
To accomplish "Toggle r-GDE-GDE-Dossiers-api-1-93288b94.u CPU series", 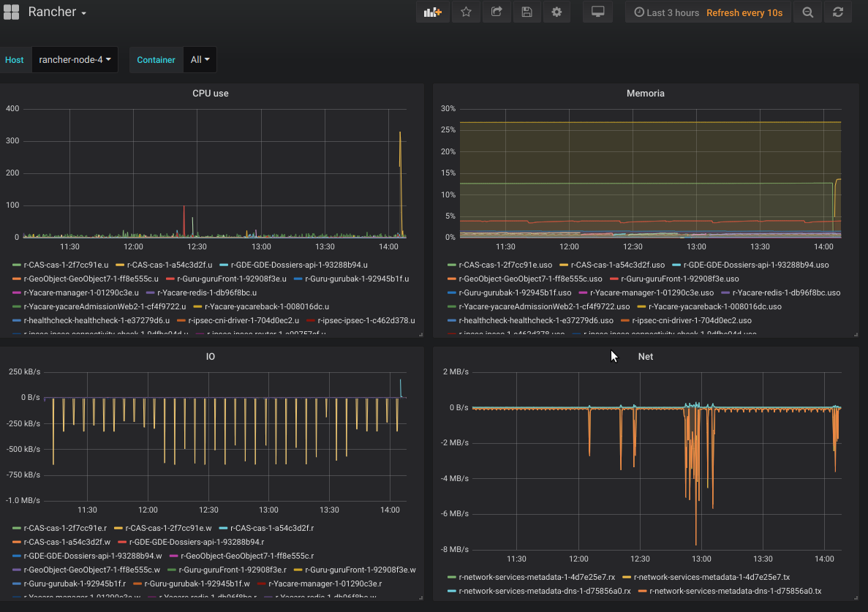I will coord(299,265).
